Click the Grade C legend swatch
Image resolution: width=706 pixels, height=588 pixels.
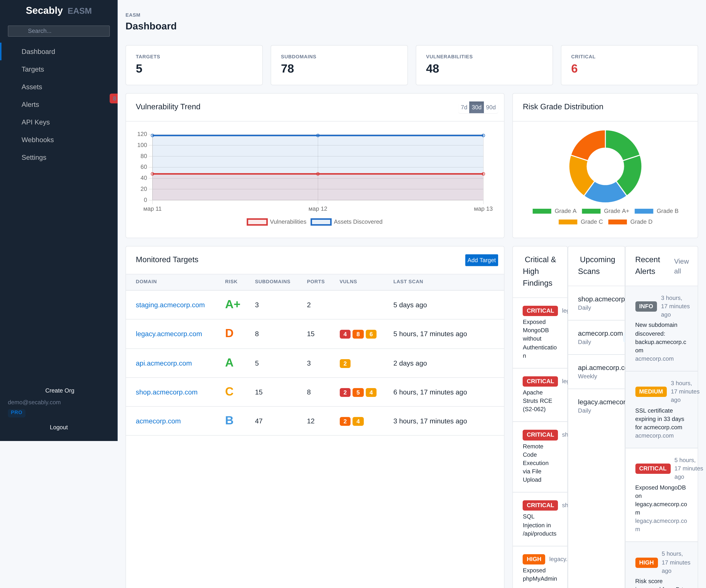pyautogui.click(x=568, y=222)
